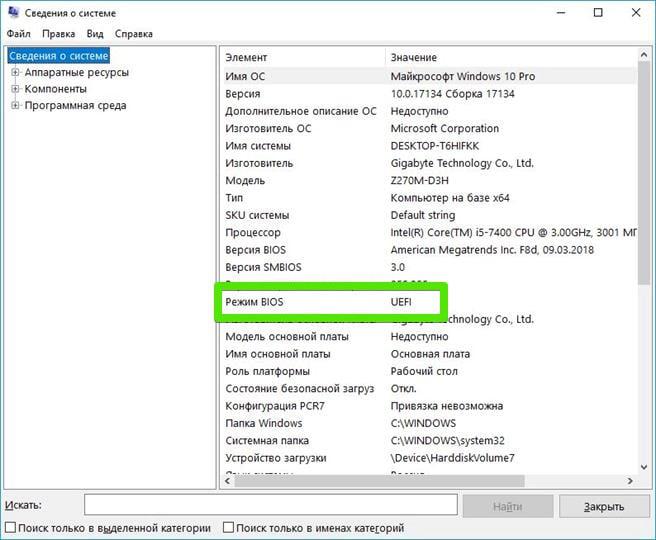This screenshot has height=540, width=656.
Task: Select Аппаратные ресурсы tree label
Action: point(77,72)
